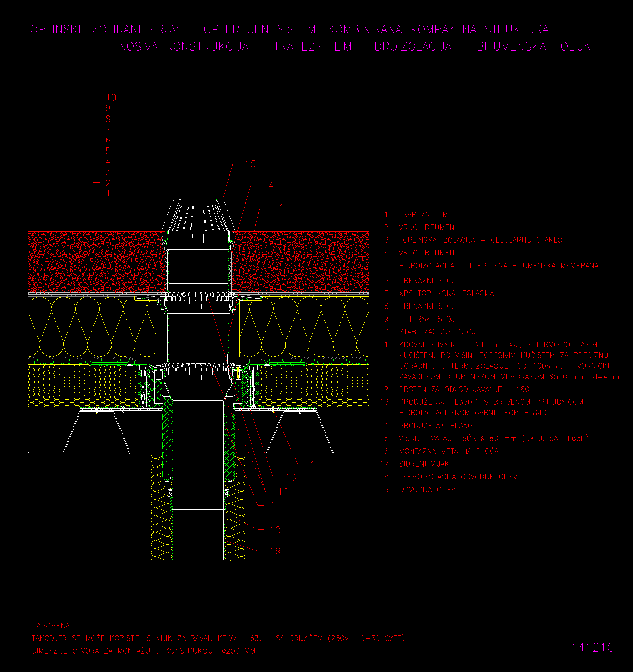The height and width of the screenshot is (672, 633).
Task: Click callout number 12 in drawing
Action: tap(283, 492)
